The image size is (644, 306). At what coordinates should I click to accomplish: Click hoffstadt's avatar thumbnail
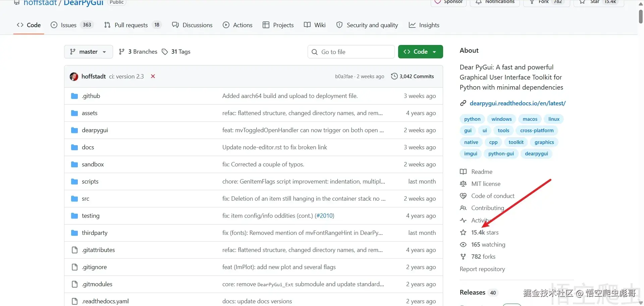(74, 76)
